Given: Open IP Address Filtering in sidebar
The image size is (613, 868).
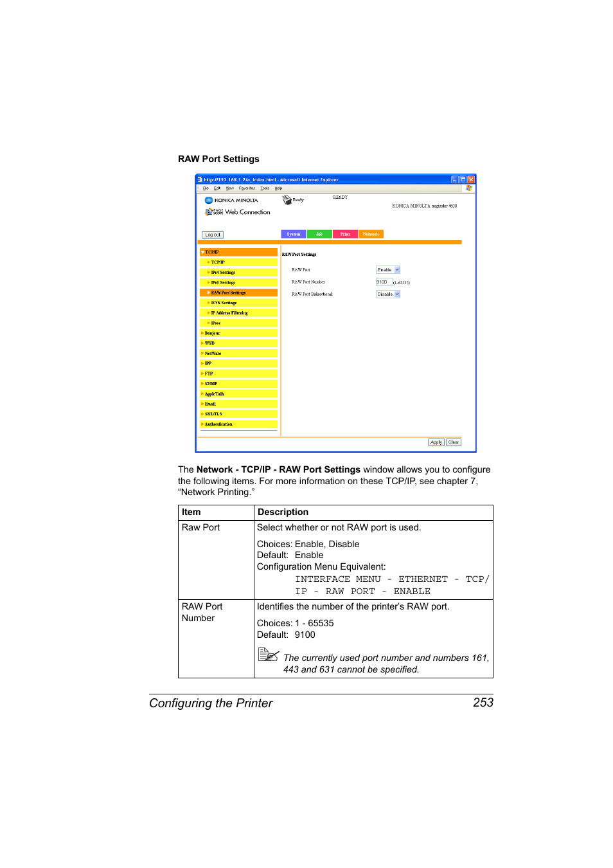Looking at the screenshot, I should (x=238, y=313).
